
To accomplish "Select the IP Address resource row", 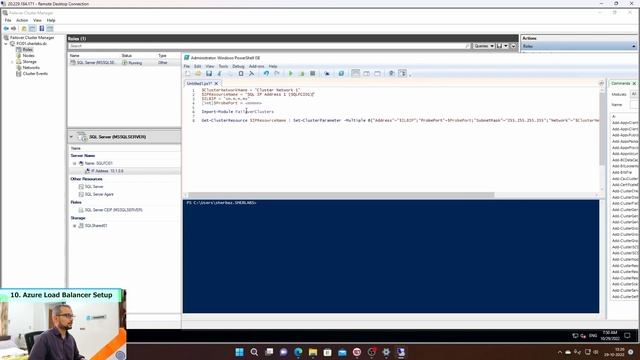I will [x=124, y=171].
